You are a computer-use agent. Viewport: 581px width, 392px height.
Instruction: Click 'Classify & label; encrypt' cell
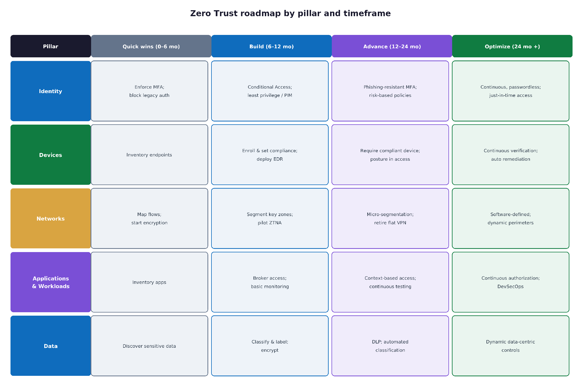(270, 346)
